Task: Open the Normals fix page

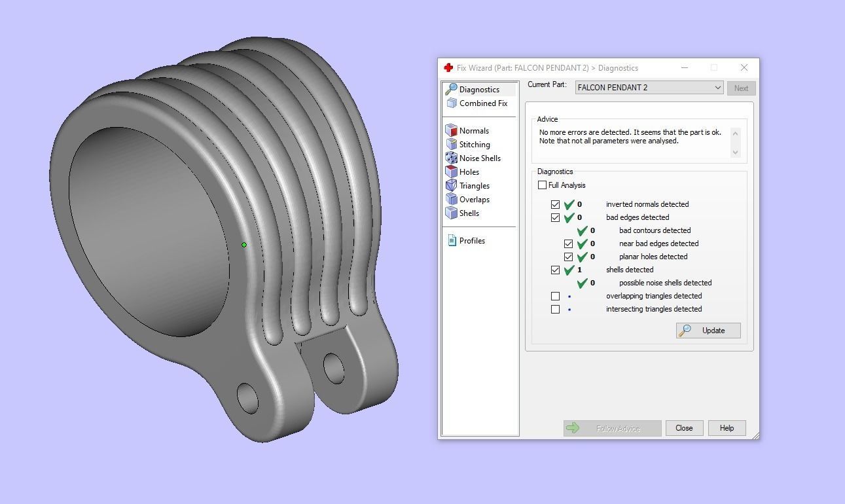Action: (x=474, y=131)
